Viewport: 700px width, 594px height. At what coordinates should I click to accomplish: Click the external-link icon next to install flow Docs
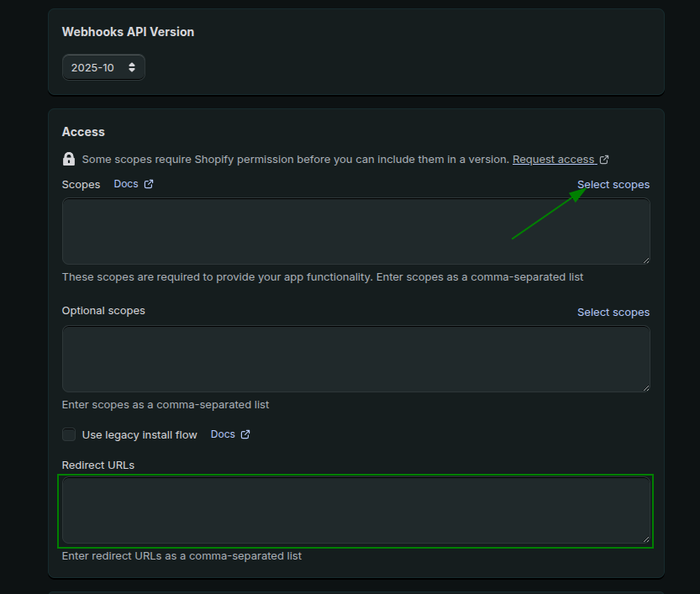tap(247, 434)
